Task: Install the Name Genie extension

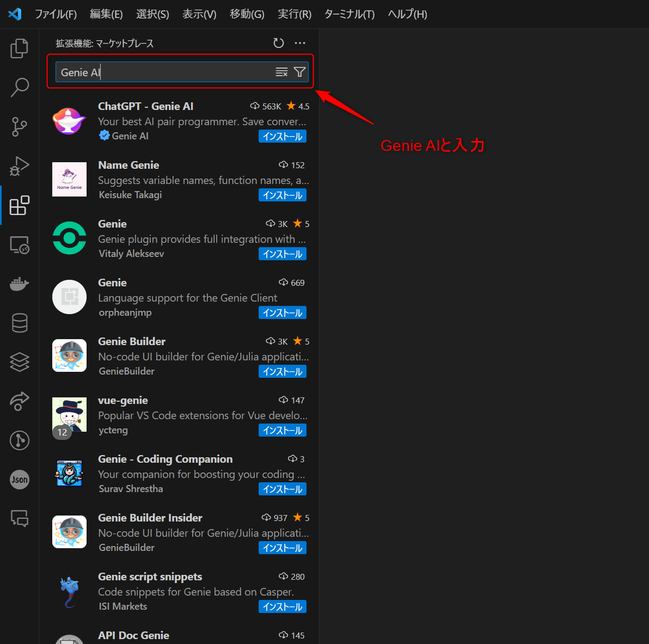Action: pyautogui.click(x=283, y=195)
